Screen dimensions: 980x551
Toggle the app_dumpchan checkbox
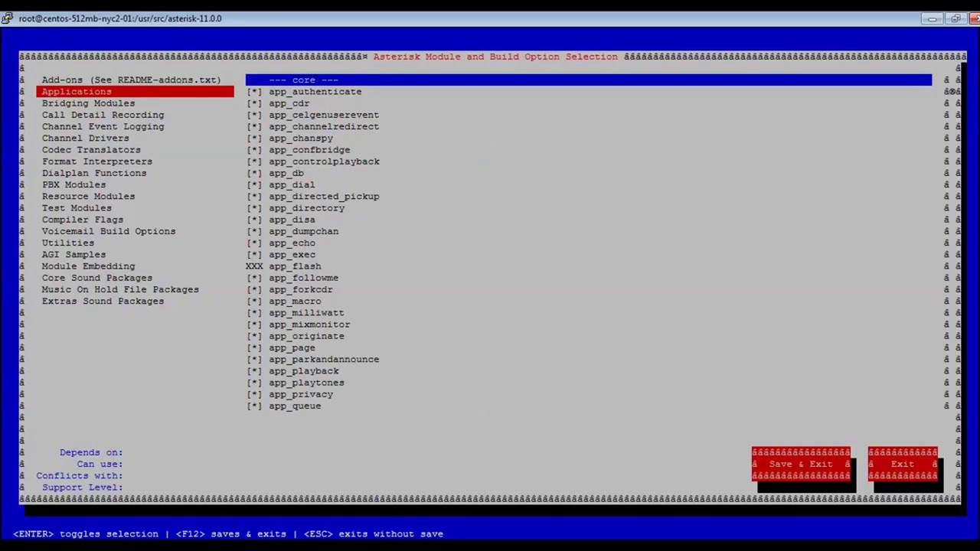click(x=254, y=231)
